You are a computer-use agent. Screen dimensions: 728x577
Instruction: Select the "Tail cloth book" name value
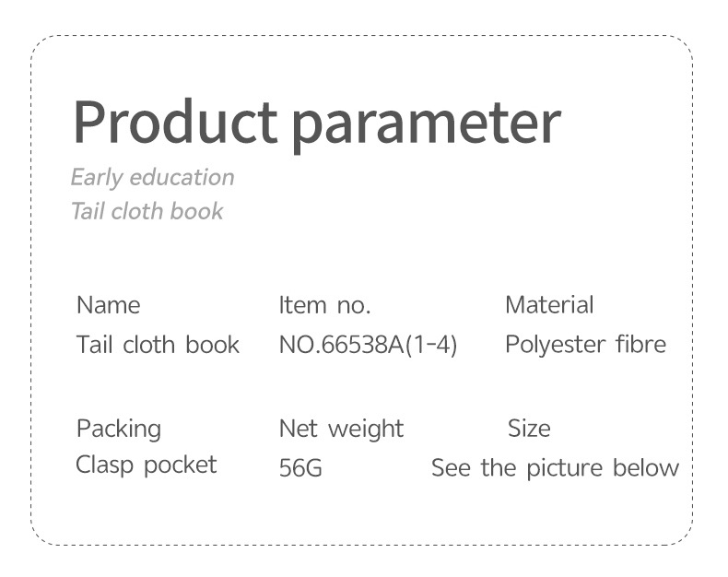[x=158, y=345]
